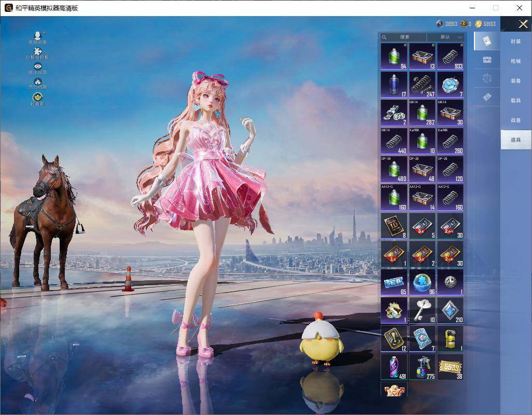Minimize the 和平精英模拟器高清版 window
Image resolution: width=532 pixels, height=415 pixels.
point(472,8)
